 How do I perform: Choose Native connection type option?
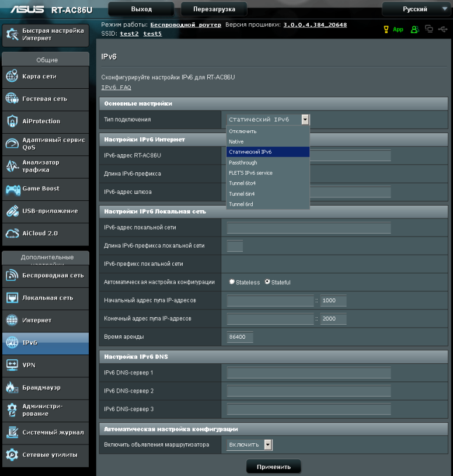coord(268,141)
